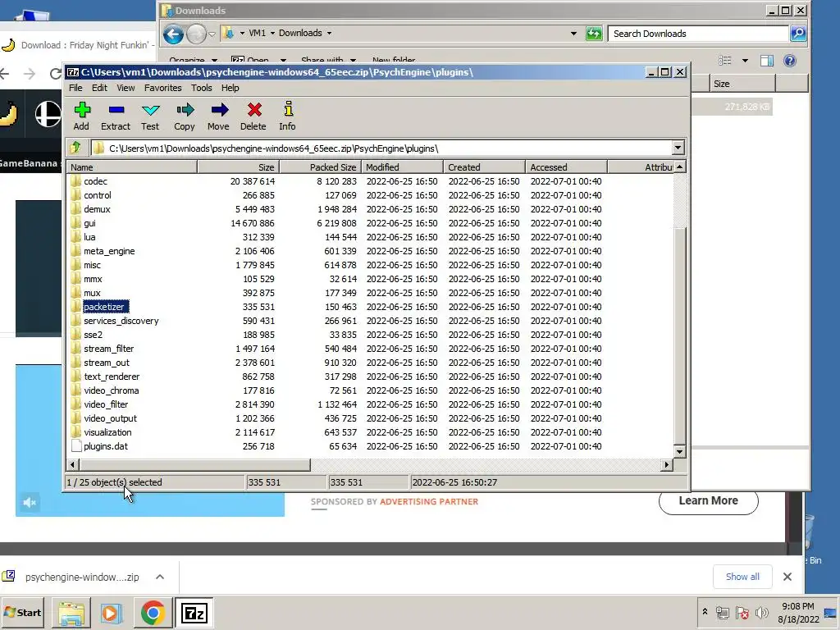Image resolution: width=840 pixels, height=630 pixels.
Task: Open the Help menu
Action: click(231, 88)
